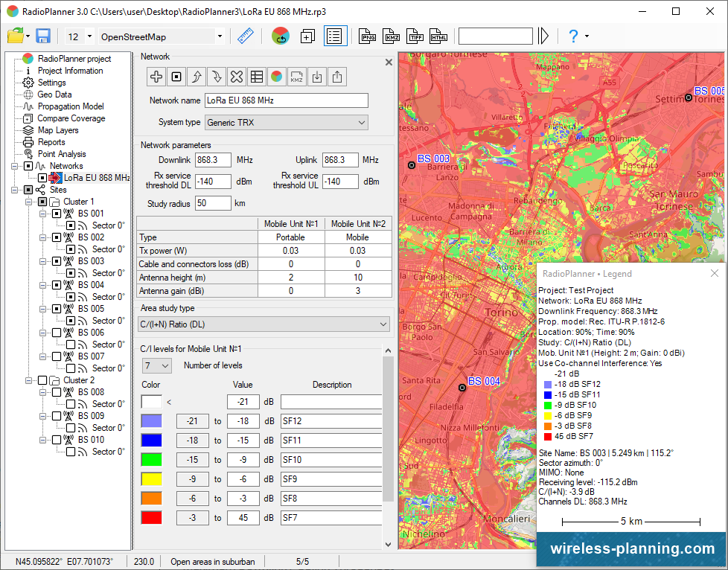Open Settings in the project tree
The image size is (728, 570).
[x=51, y=83]
